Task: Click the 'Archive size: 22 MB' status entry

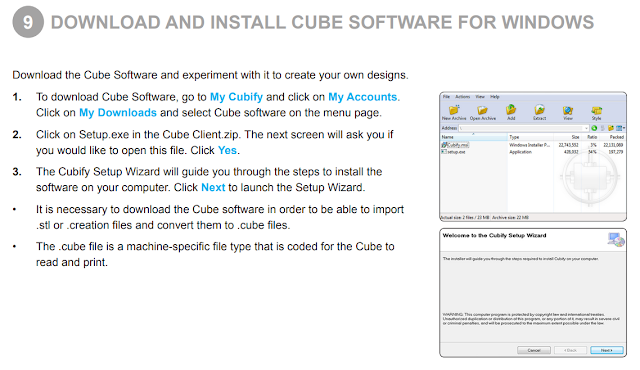Action: click(x=510, y=217)
